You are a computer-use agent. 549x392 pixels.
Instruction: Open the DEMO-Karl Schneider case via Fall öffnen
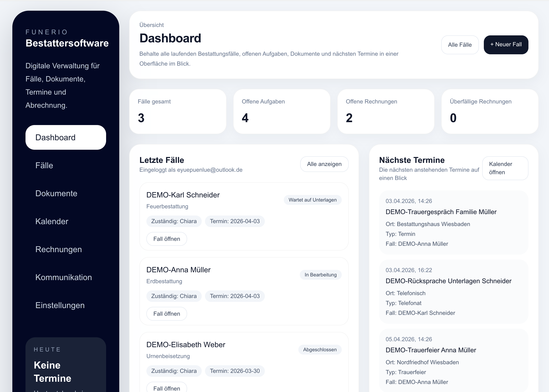167,239
